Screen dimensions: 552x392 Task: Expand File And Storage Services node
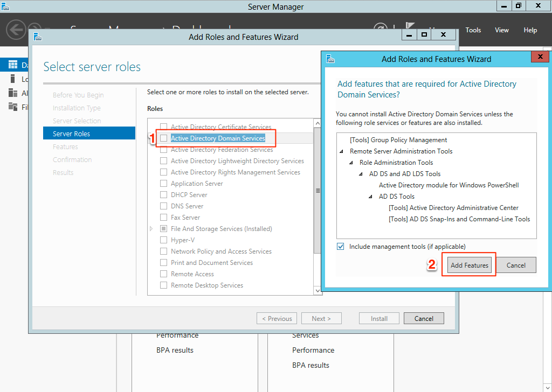point(151,228)
